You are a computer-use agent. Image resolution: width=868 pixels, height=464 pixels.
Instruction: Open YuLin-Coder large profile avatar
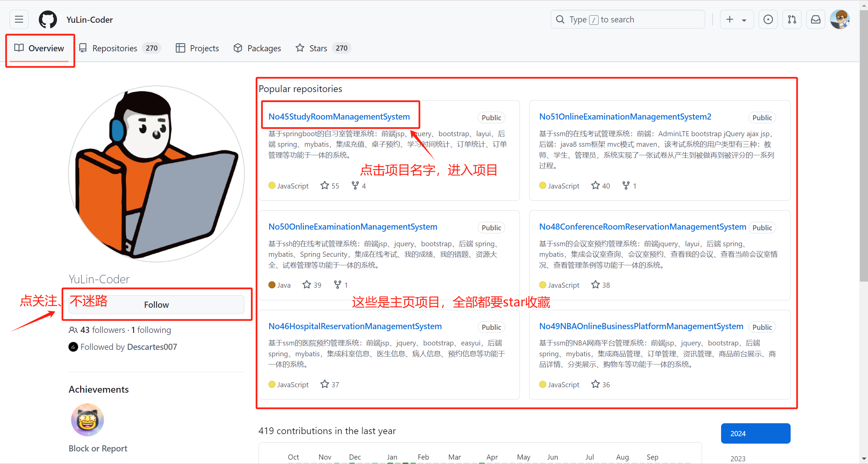click(x=156, y=174)
